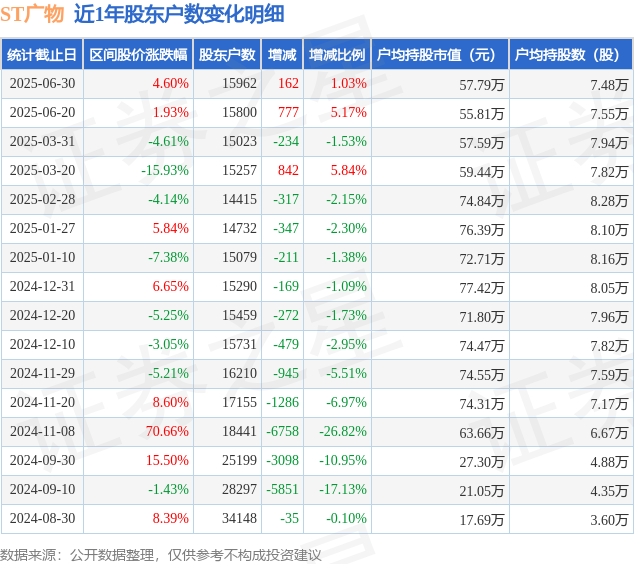Click the date cell 2024-09-10
The image size is (634, 564).
coord(42,489)
